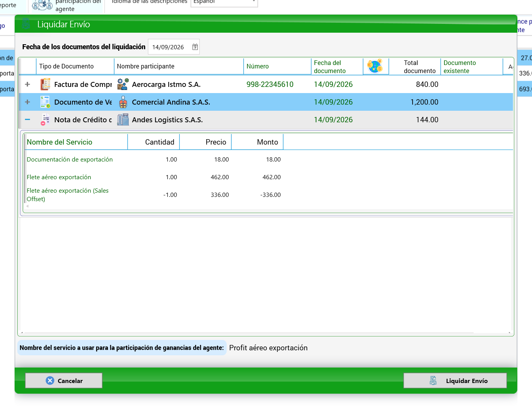532x408 pixels.
Task: Click the 462.00 price for Flete aéreo
Action: point(220,177)
